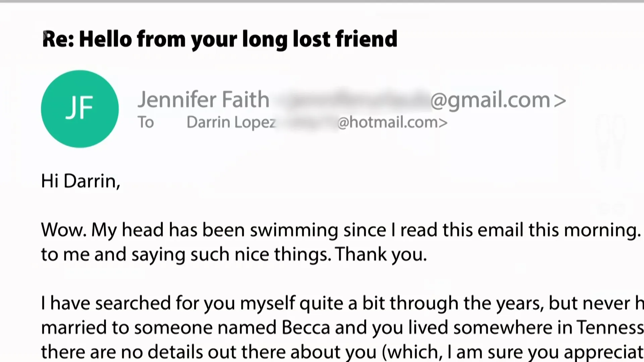Click the greeting 'Hi Darrin,'

(80, 181)
